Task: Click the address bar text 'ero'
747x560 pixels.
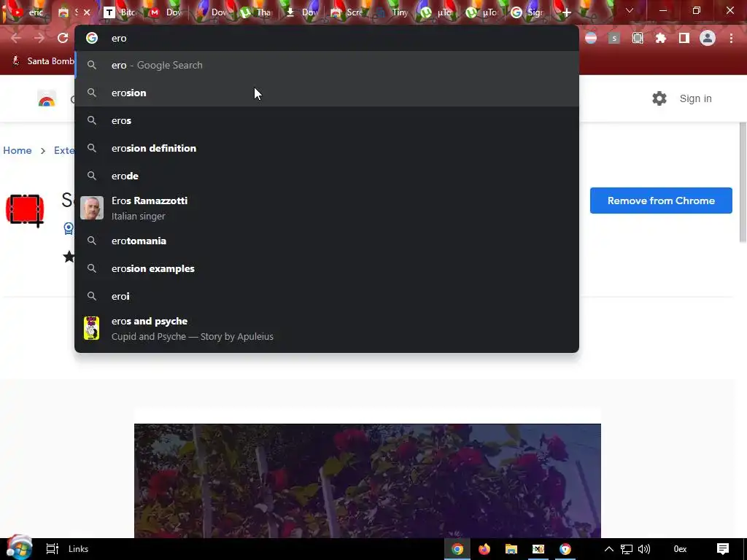Action: point(119,39)
